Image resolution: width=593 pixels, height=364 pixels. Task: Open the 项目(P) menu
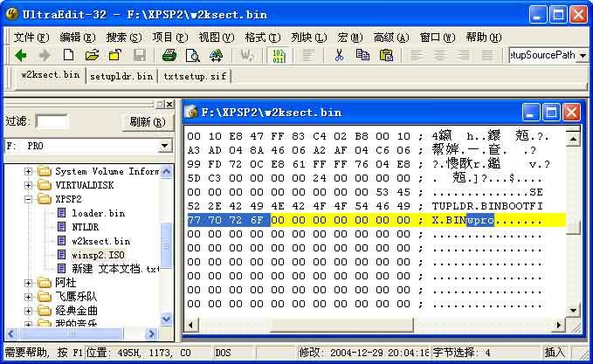(169, 38)
